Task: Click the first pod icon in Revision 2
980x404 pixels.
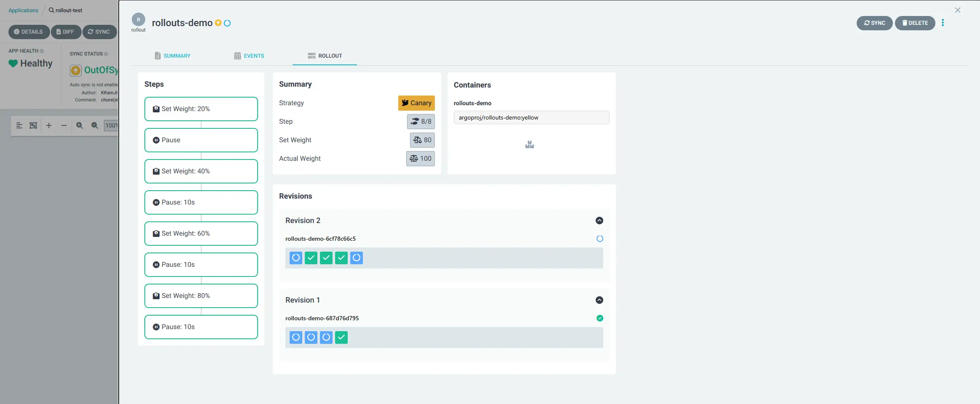Action: click(x=296, y=258)
